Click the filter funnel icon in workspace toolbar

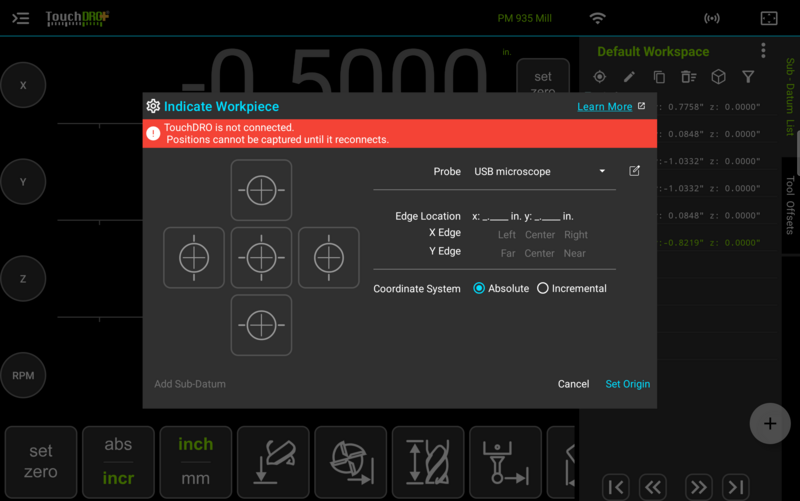click(748, 77)
